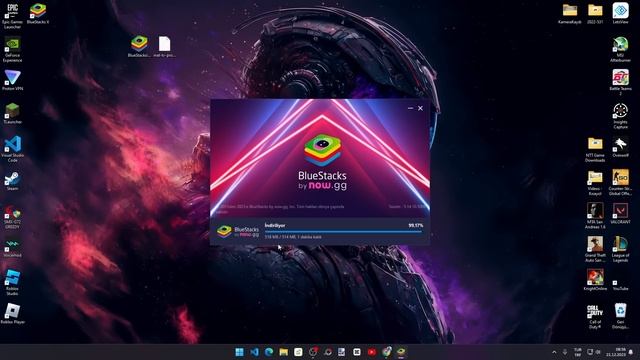Show hidden system tray icons
This screenshot has height=360, width=640.
(x=554, y=352)
